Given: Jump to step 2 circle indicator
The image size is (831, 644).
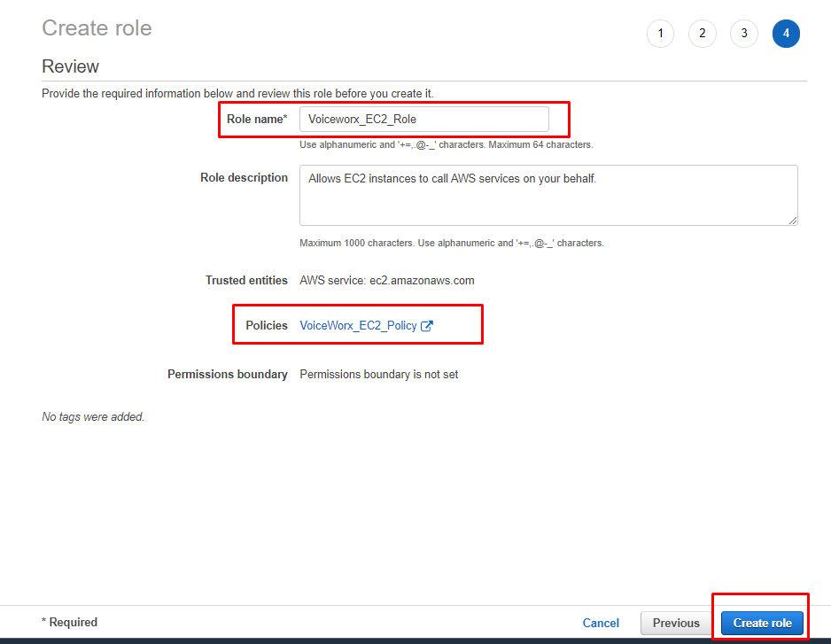Looking at the screenshot, I should (702, 34).
